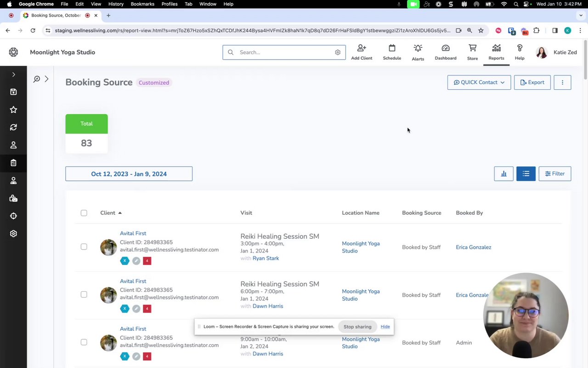Expand the left sidebar chevron

[x=13, y=75]
